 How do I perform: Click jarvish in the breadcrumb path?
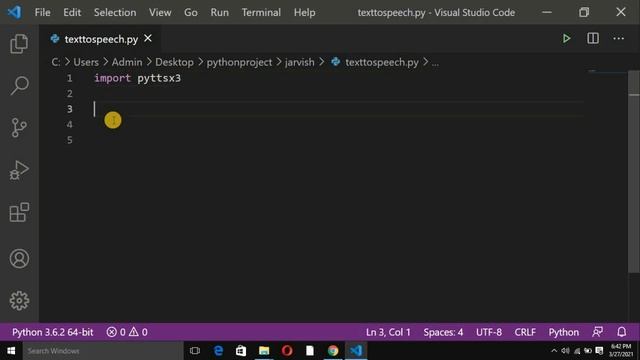click(300, 62)
